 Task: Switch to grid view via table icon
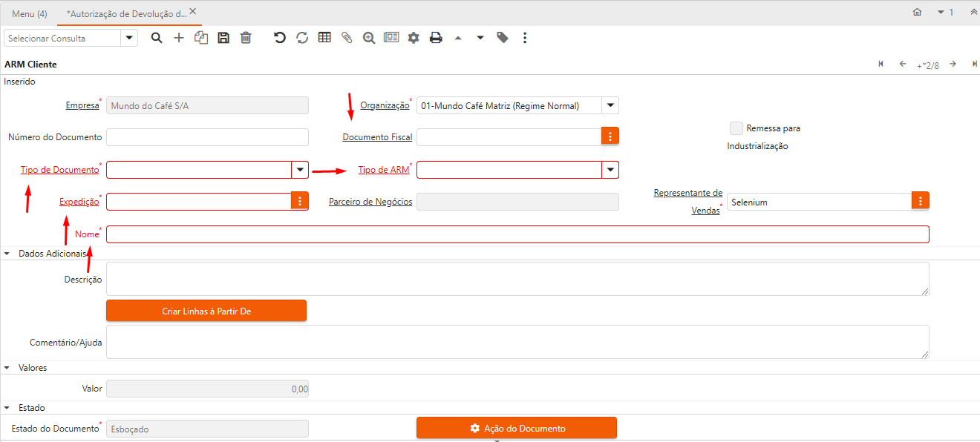tap(324, 38)
